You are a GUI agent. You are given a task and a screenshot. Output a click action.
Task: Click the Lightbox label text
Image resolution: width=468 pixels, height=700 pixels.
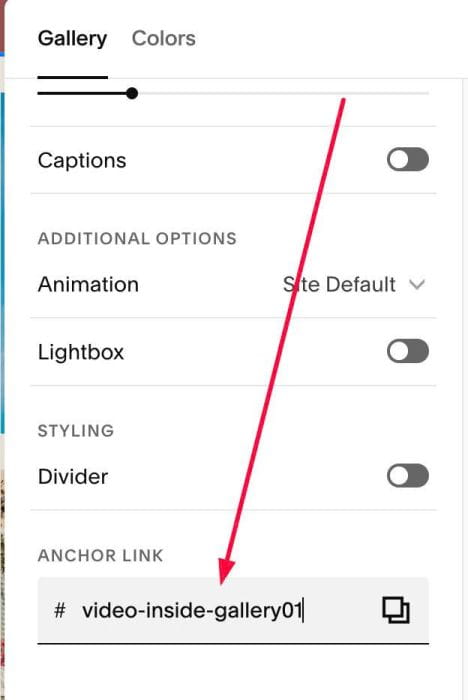[81, 352]
